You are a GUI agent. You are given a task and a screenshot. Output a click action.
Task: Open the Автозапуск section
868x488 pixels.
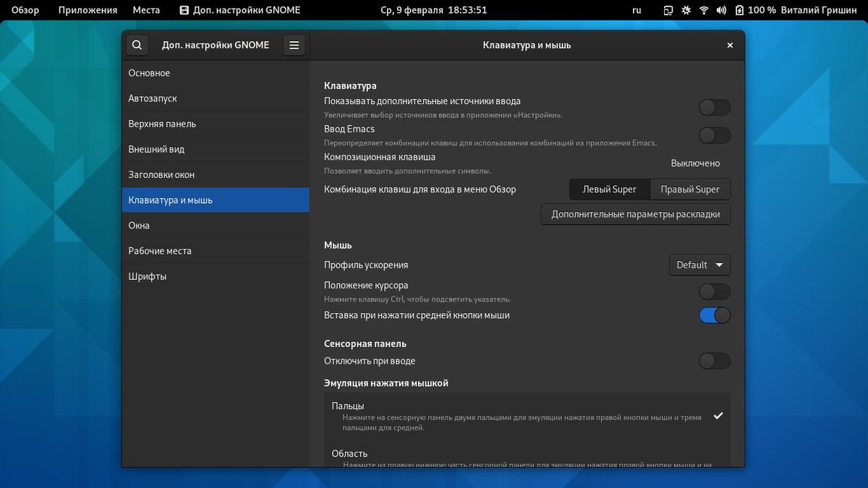216,98
